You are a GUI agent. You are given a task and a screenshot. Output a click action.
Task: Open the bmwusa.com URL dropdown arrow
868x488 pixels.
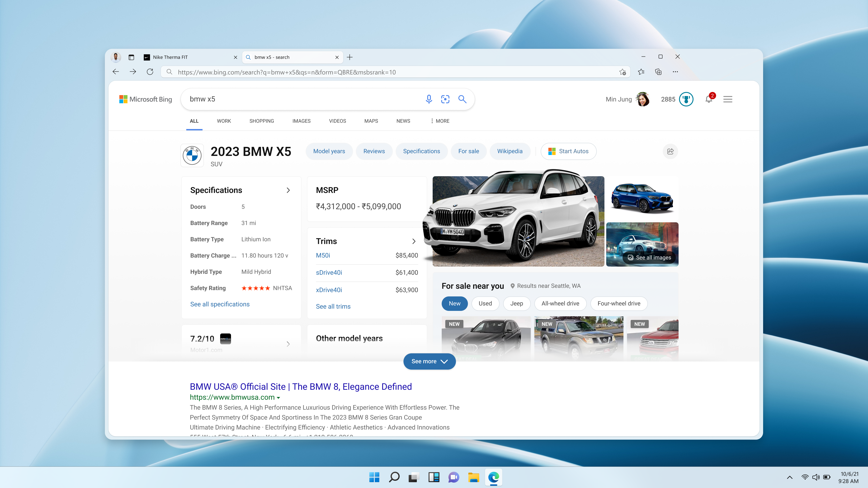pyautogui.click(x=278, y=398)
